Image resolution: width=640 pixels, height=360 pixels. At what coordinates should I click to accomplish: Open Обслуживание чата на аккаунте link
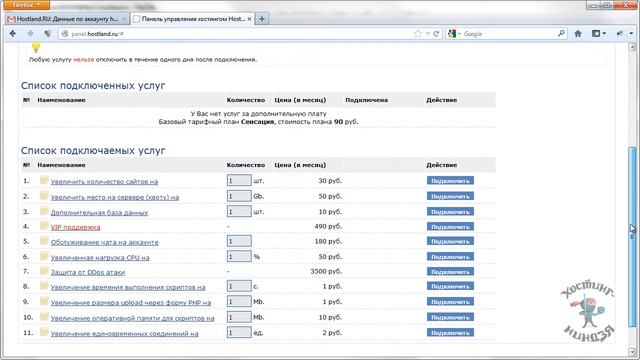[x=104, y=242]
